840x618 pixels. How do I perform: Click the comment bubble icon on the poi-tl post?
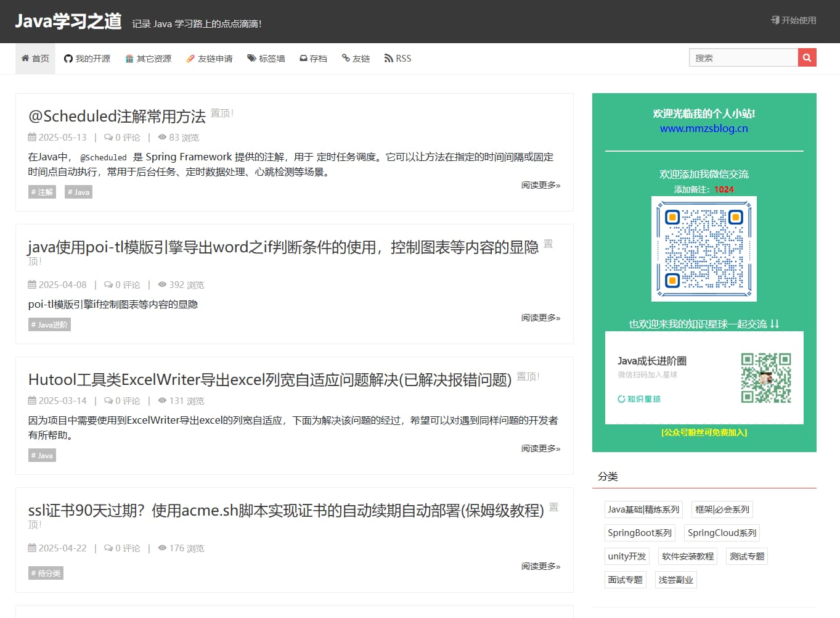(x=109, y=284)
